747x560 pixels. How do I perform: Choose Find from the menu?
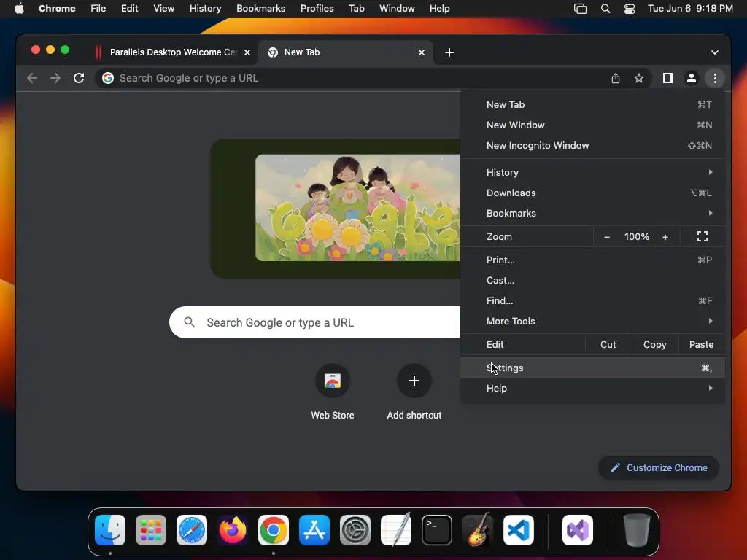click(x=592, y=301)
